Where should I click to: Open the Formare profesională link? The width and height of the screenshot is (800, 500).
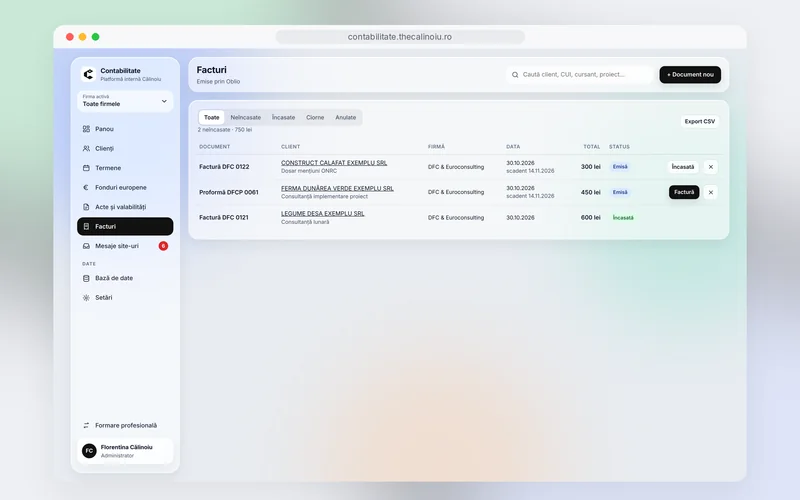[x=126, y=425]
